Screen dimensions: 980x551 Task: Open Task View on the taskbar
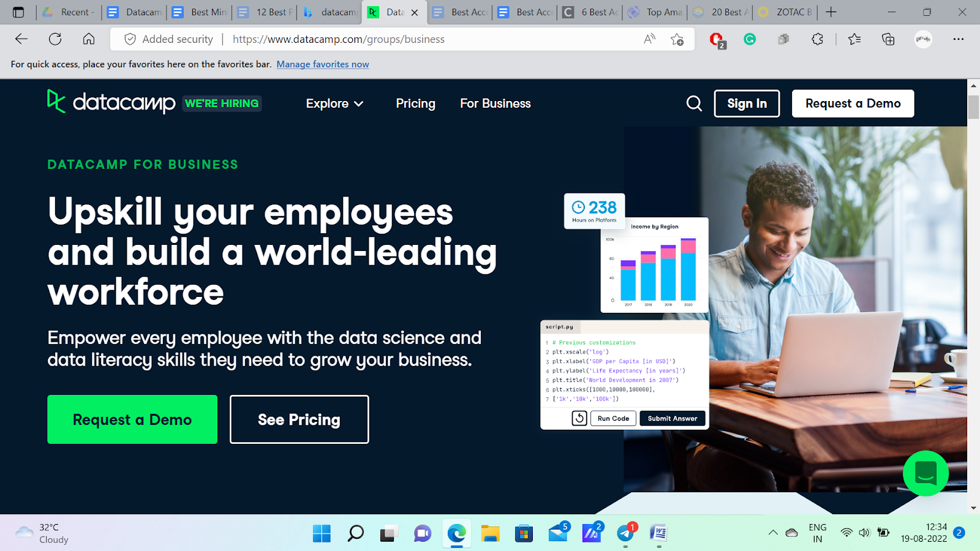[388, 533]
